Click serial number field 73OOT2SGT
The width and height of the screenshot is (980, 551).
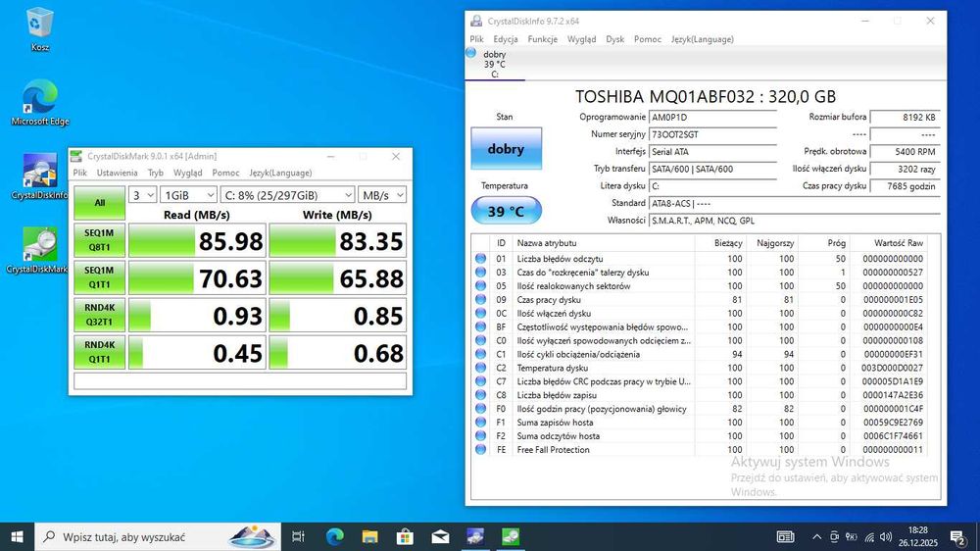click(x=712, y=134)
